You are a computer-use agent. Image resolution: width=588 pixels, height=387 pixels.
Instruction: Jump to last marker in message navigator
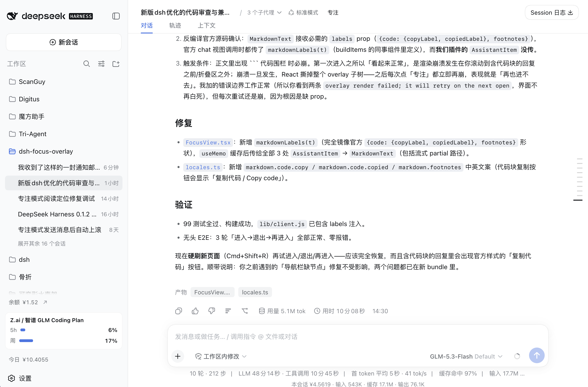(578, 200)
